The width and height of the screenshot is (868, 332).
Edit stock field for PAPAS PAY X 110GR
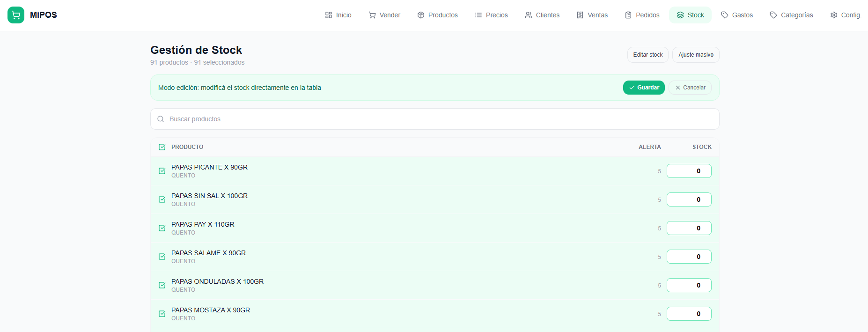(x=689, y=228)
